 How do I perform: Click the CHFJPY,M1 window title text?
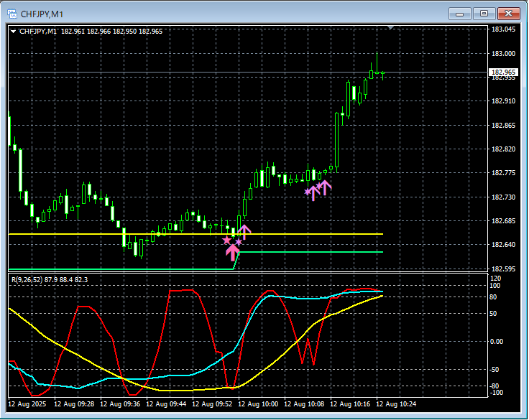[42, 14]
